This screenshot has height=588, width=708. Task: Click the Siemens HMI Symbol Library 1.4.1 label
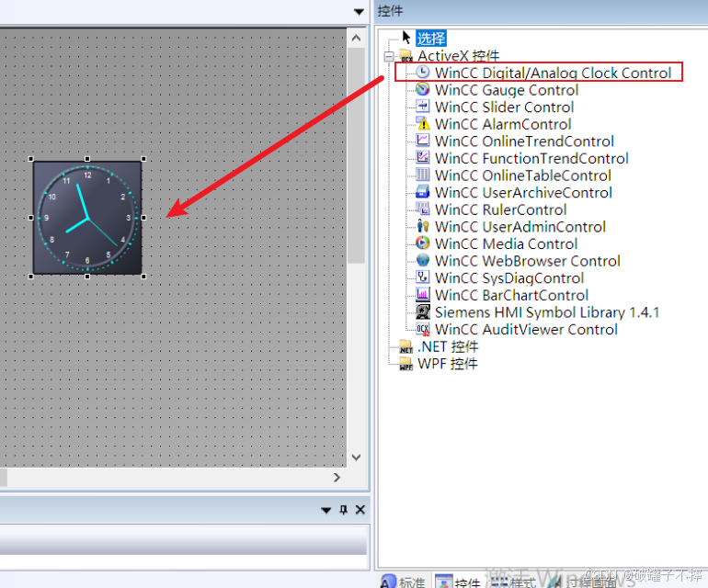click(x=547, y=311)
